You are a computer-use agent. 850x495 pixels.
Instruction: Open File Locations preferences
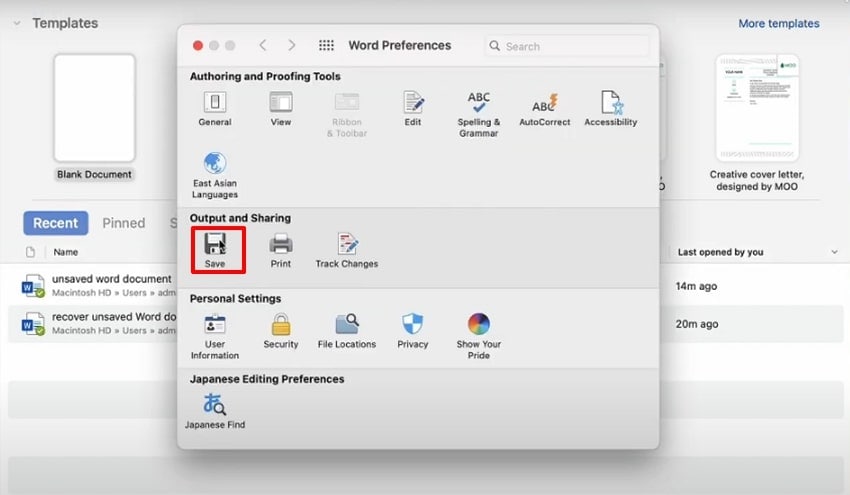347,331
